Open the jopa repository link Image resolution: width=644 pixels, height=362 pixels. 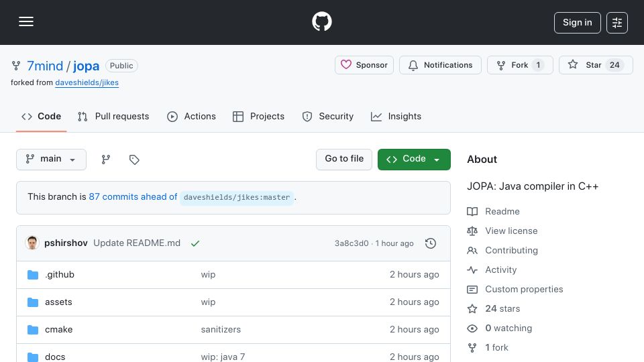[87, 66]
